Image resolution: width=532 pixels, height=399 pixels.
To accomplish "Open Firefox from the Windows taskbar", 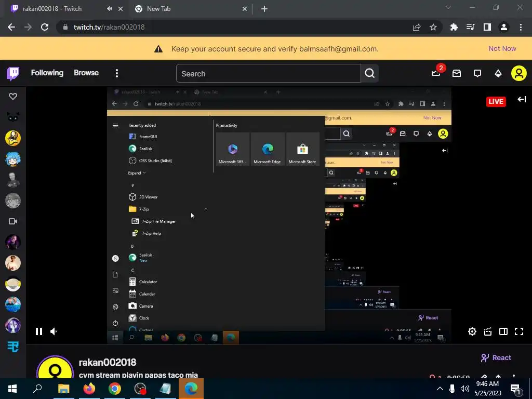I will click(x=89, y=389).
